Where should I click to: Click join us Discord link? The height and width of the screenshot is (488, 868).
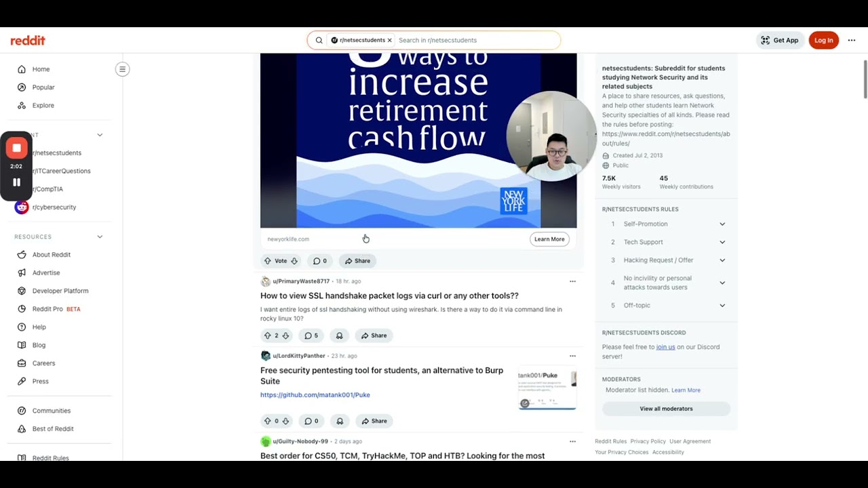coord(665,347)
